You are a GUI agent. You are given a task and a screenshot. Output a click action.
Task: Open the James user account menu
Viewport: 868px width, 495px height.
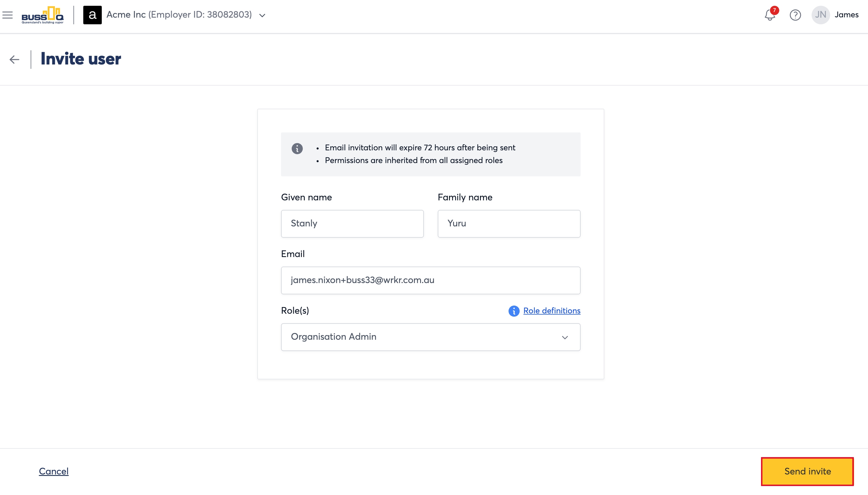846,15
